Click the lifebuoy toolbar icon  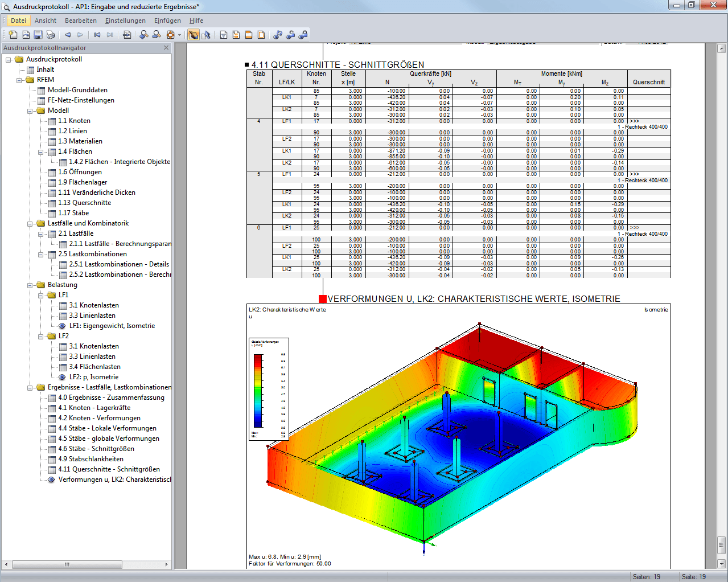pyautogui.click(x=170, y=35)
